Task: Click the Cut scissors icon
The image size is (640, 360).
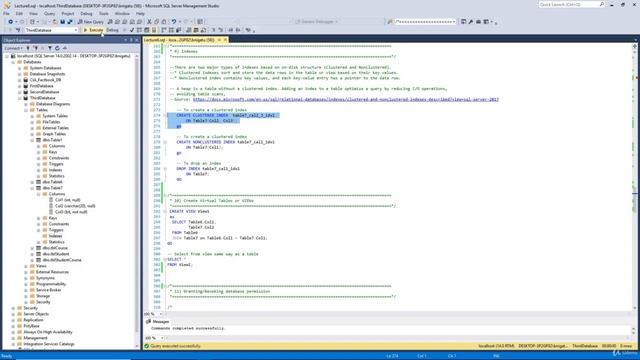Action: tap(149, 22)
